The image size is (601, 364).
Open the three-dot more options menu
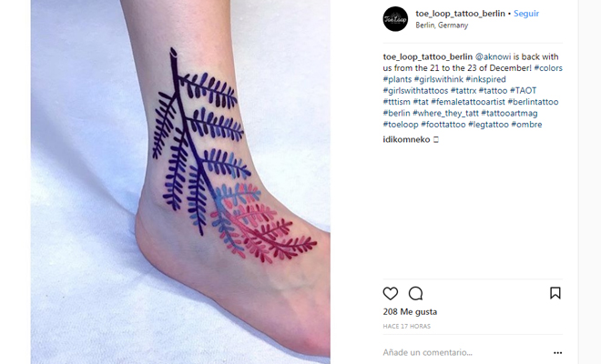coord(557,352)
